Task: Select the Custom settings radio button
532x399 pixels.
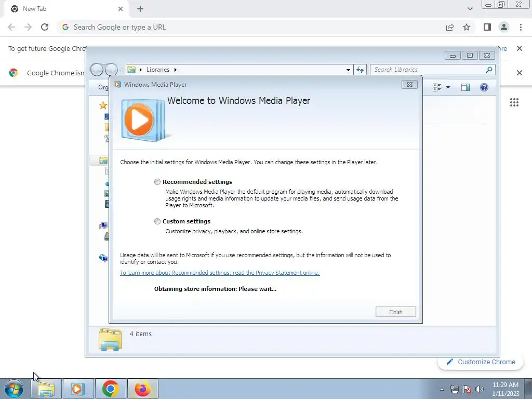Action: coord(157,221)
